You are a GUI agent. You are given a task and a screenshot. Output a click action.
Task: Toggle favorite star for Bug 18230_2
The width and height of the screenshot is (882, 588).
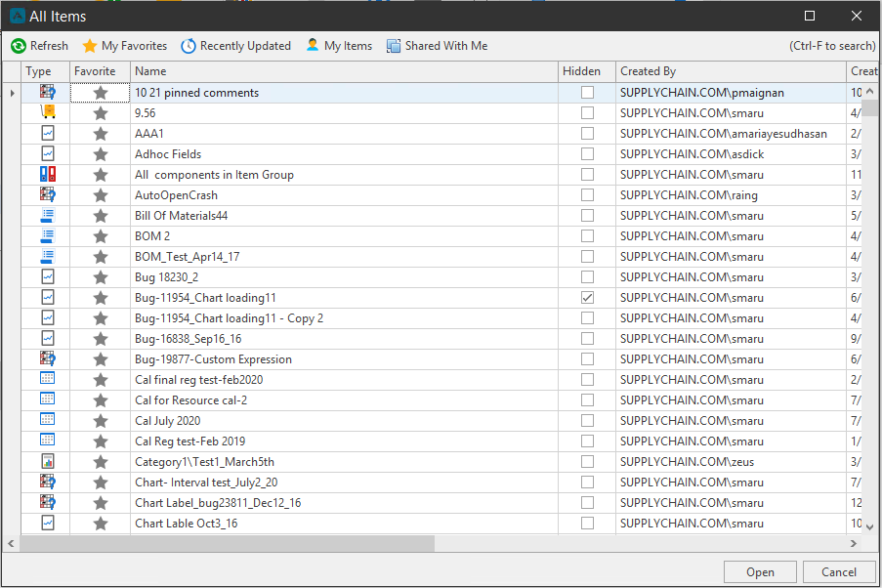(101, 277)
